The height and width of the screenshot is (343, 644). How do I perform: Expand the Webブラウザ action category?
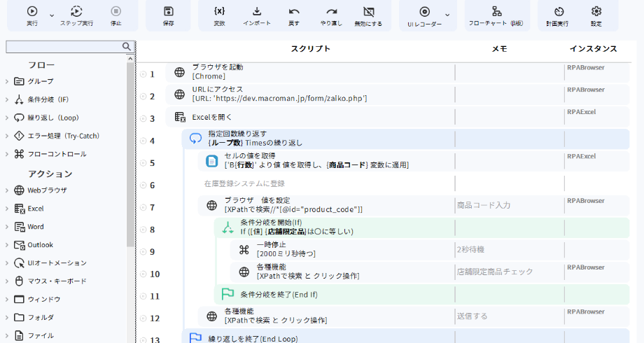[7, 190]
